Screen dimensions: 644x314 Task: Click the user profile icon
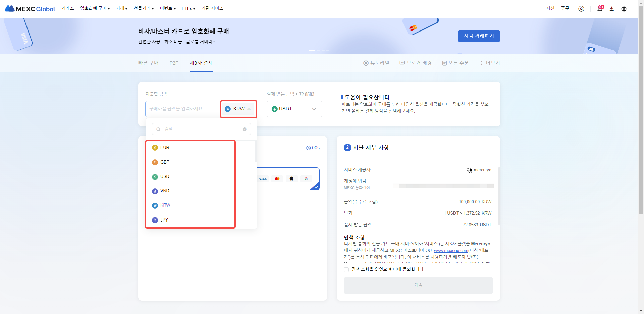click(x=581, y=9)
